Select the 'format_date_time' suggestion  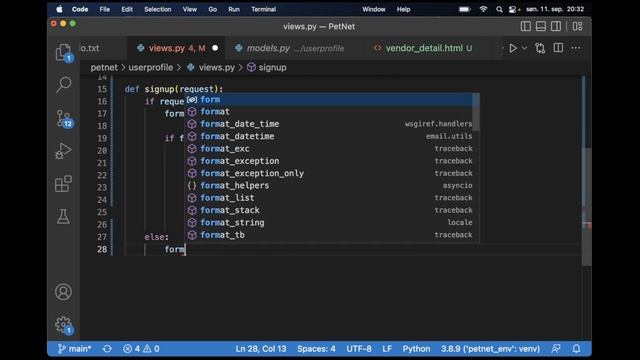click(x=329, y=124)
